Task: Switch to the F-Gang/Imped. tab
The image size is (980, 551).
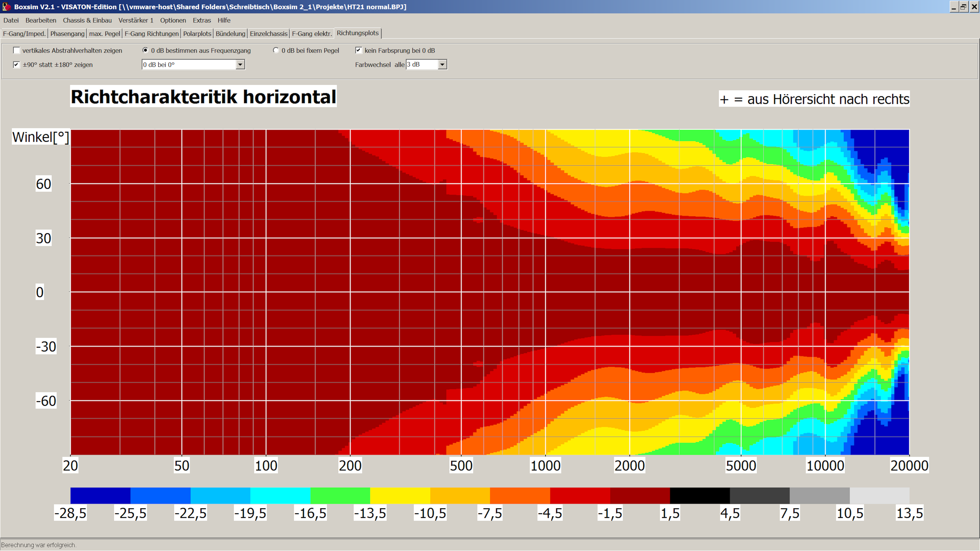Action: (24, 34)
